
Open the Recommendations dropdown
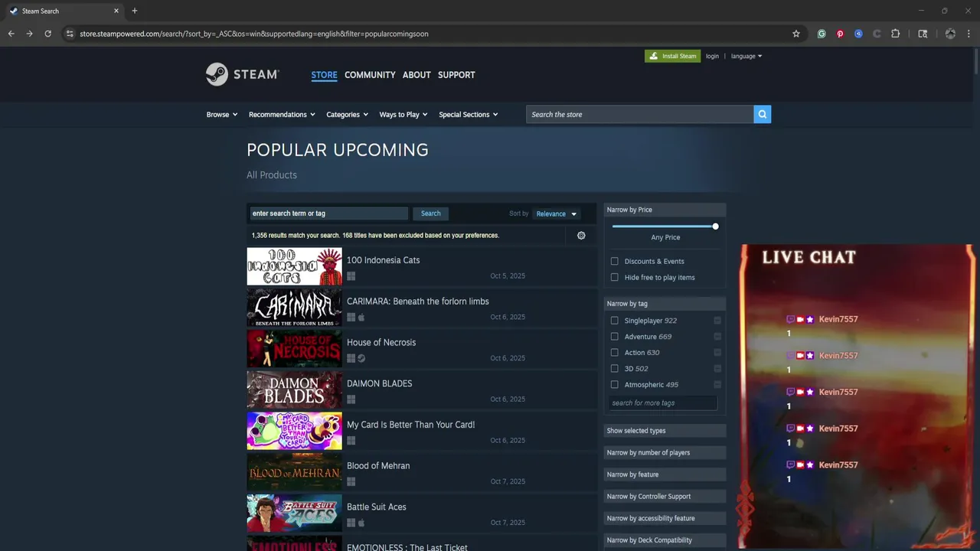pos(282,115)
